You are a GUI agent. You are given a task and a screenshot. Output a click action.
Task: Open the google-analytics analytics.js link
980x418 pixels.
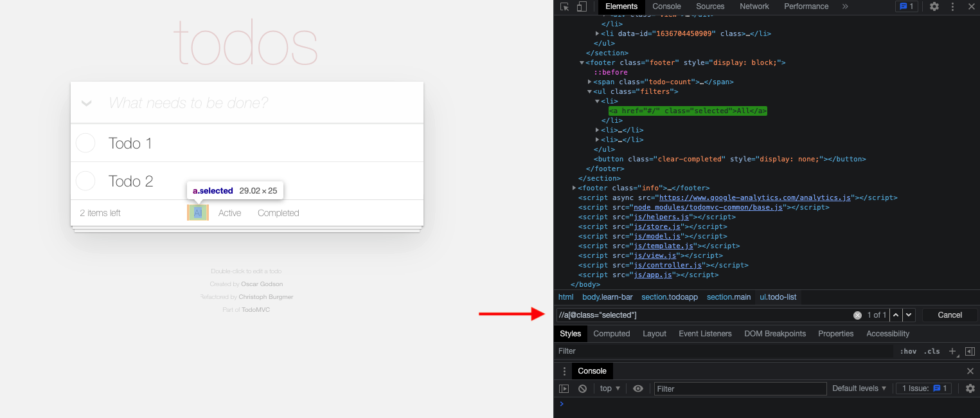[x=756, y=197]
